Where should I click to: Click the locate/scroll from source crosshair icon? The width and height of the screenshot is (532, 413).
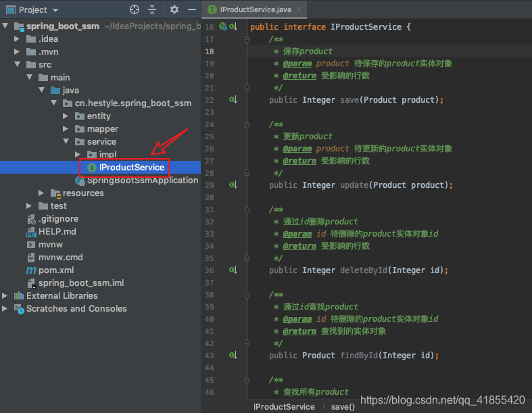(x=135, y=9)
